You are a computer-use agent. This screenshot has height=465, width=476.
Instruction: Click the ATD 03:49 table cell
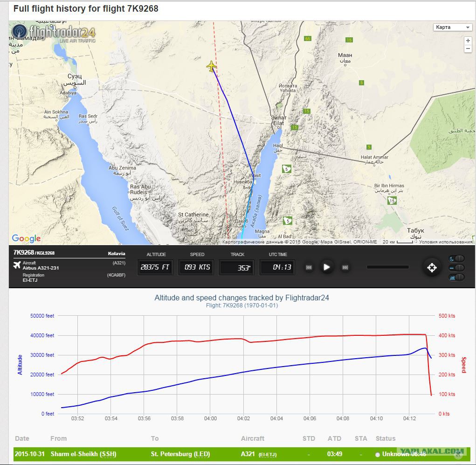tap(335, 454)
